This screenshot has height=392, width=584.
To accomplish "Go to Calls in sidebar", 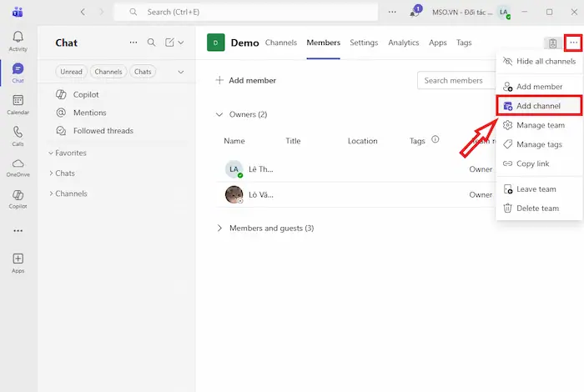I will point(18,135).
